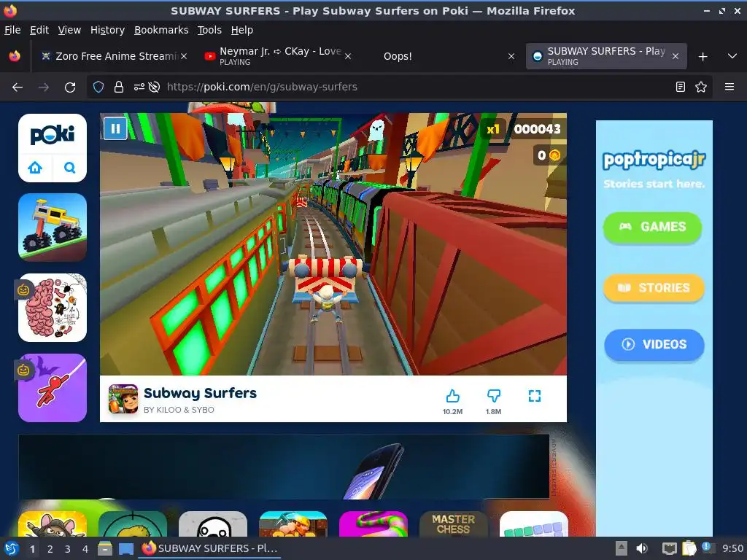Open the File menu
The height and width of the screenshot is (560, 747).
12,30
